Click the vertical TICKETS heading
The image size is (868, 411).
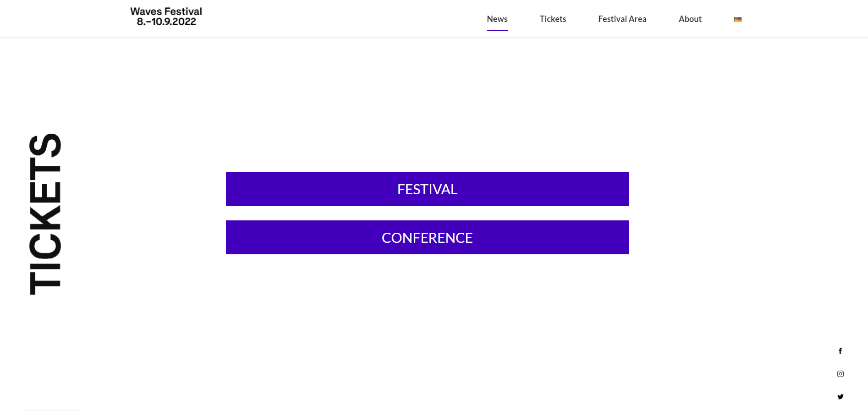pyautogui.click(x=45, y=214)
